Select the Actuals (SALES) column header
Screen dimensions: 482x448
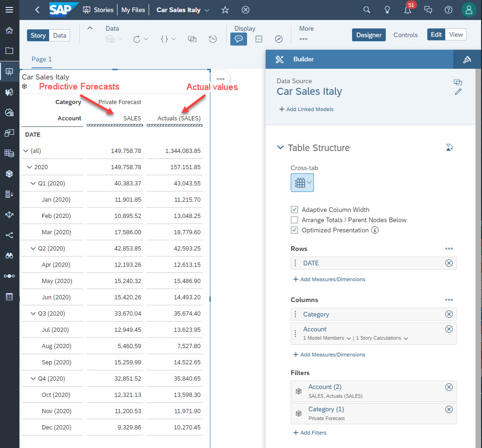[x=179, y=119]
